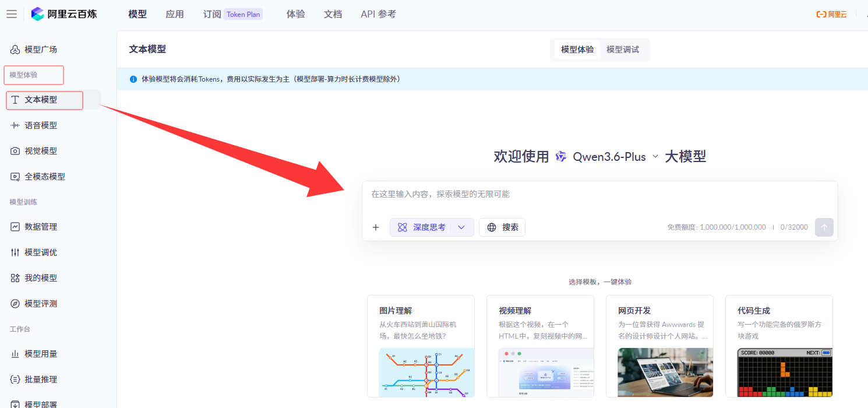Click the globe icon in 搜索
868x408 pixels.
click(x=492, y=227)
